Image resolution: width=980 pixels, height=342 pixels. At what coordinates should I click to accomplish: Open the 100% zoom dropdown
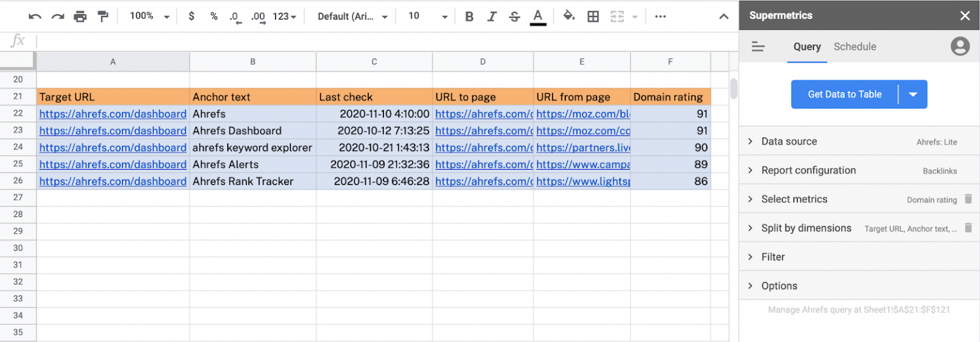pos(149,17)
